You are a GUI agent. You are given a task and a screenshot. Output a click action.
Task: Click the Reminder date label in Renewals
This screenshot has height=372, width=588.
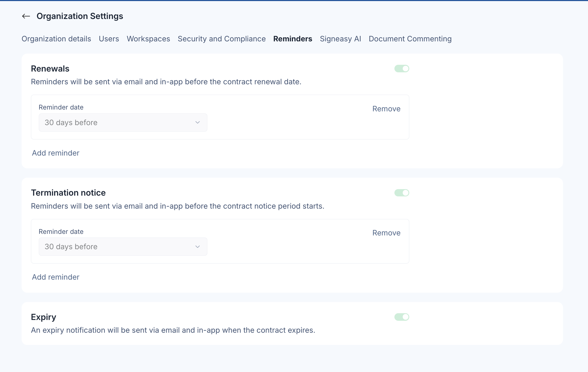(61, 107)
